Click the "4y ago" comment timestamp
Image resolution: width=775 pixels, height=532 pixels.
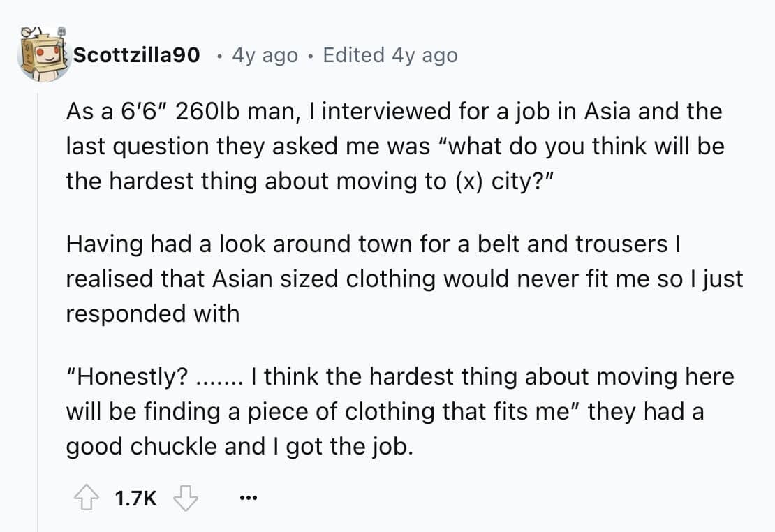(265, 54)
